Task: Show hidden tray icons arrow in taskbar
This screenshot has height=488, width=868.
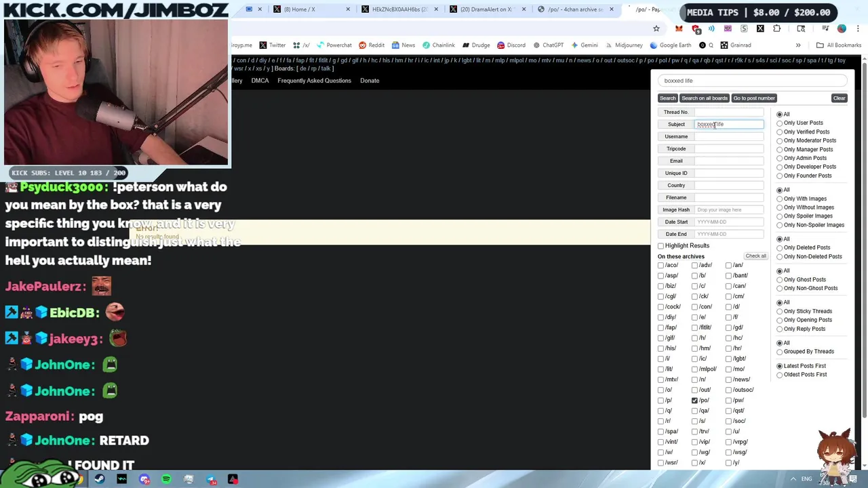Action: point(793,479)
